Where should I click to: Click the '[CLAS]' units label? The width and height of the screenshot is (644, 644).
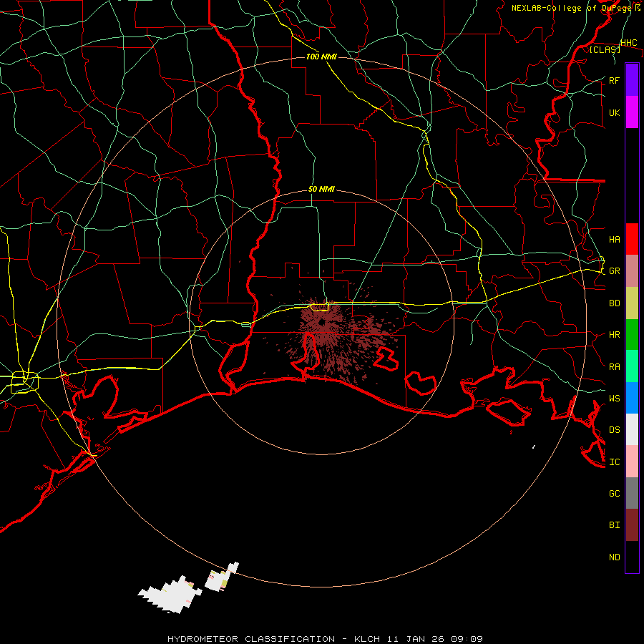point(605,49)
